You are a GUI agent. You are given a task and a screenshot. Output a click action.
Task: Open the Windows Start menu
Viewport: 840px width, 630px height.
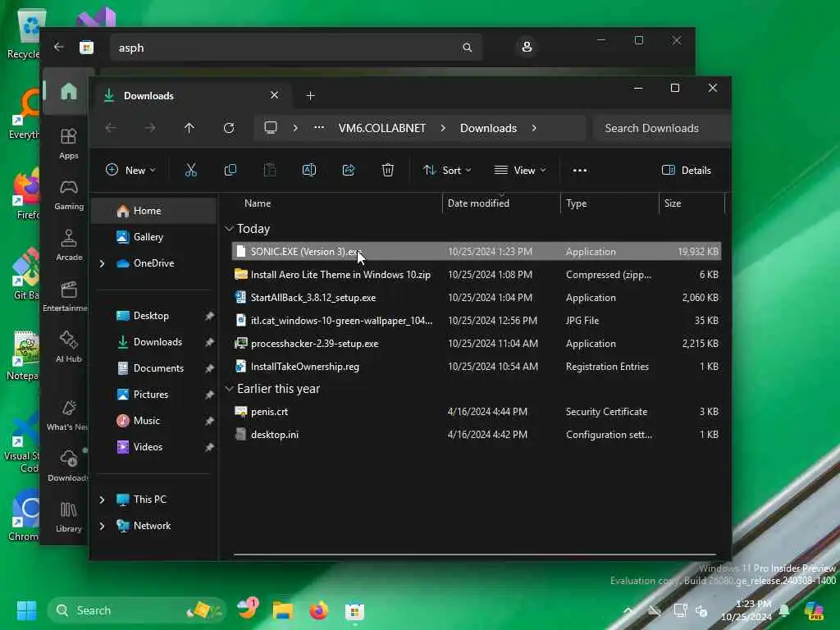(25, 610)
